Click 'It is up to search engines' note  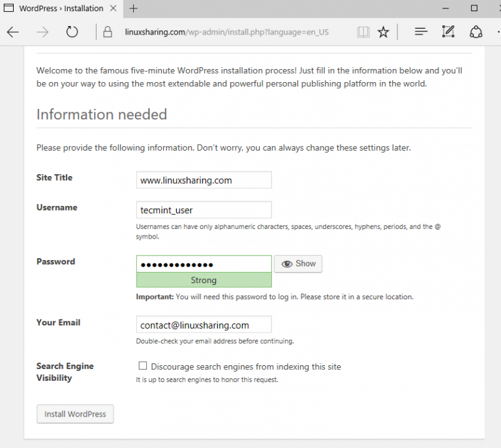[x=207, y=380]
